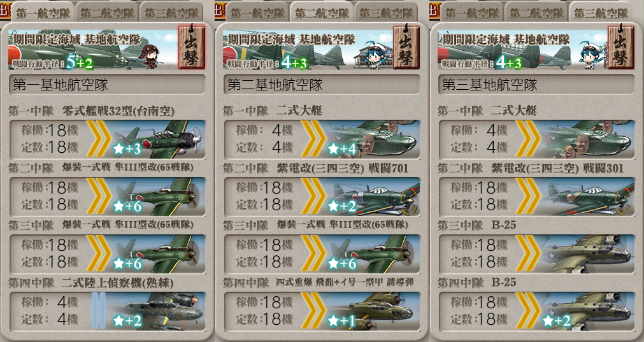Screen dimensions: 644x342
Task: Click the 四式重爆 飛龍 bomber image
Action: (x=373, y=311)
